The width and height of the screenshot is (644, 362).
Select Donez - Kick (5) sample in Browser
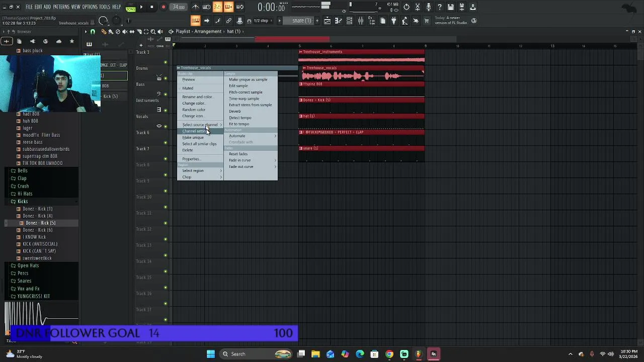pos(40,223)
